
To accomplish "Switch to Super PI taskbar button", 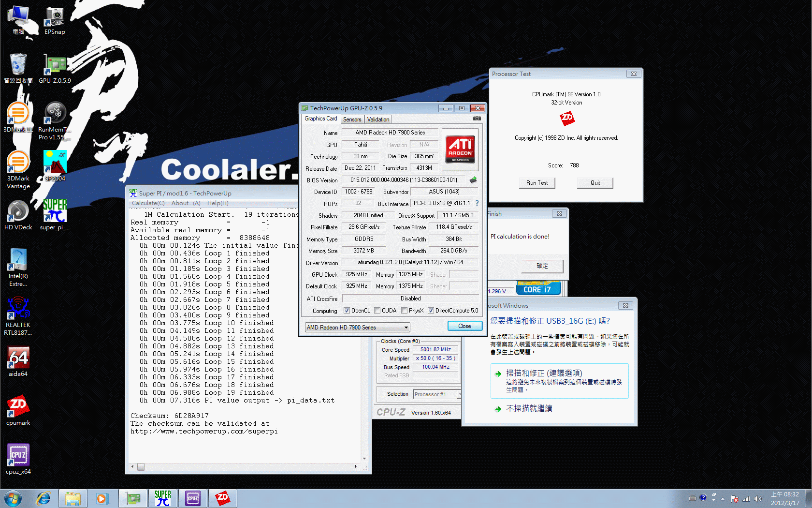I will click(x=163, y=498).
